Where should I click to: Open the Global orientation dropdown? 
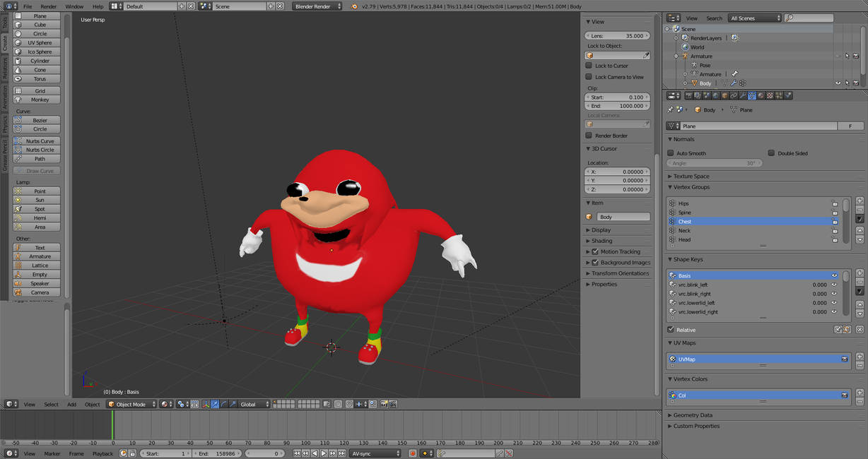254,405
